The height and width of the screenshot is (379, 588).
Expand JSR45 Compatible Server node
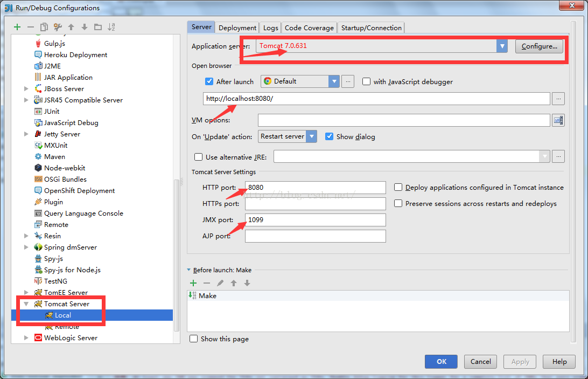(x=26, y=100)
